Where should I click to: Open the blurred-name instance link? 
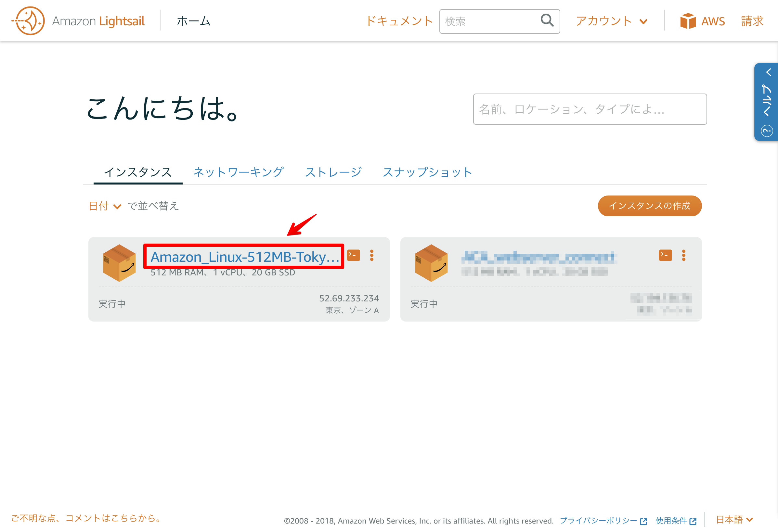point(539,257)
